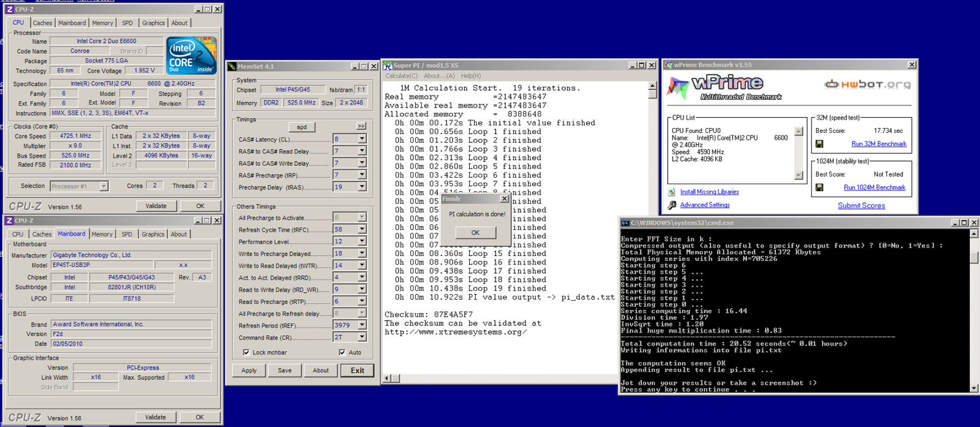Viewport: 980px width, 427px height.
Task: Click OK button in bottom CPU-Z window
Action: pos(200,417)
